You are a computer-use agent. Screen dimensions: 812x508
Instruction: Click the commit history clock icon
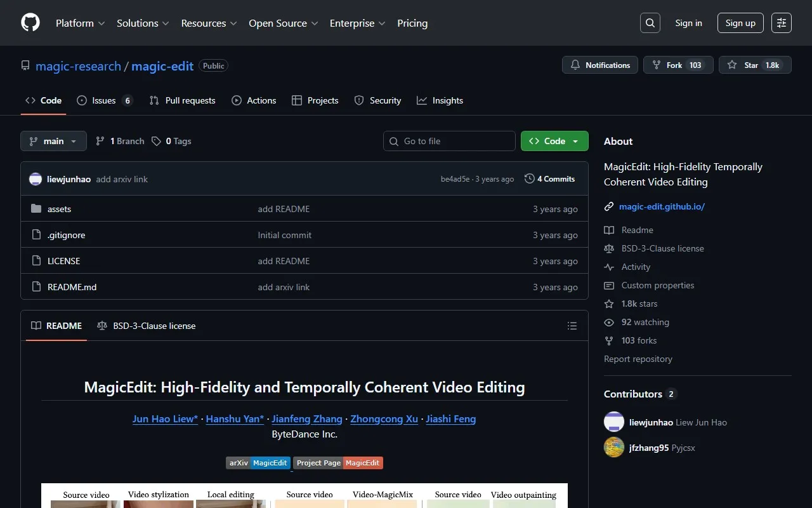(530, 179)
